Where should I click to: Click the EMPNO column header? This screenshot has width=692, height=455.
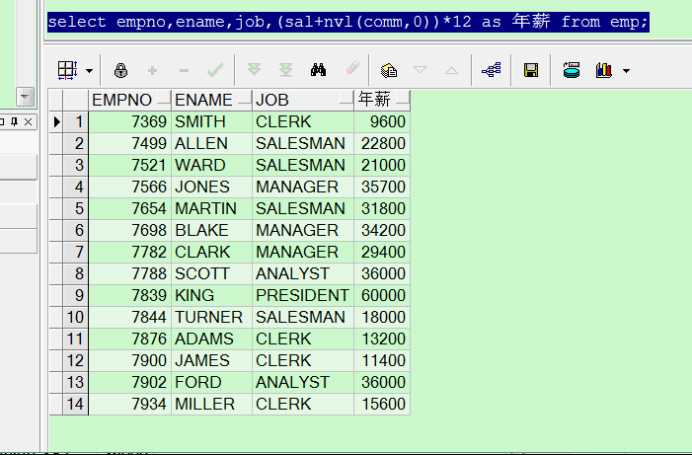pyautogui.click(x=130, y=100)
